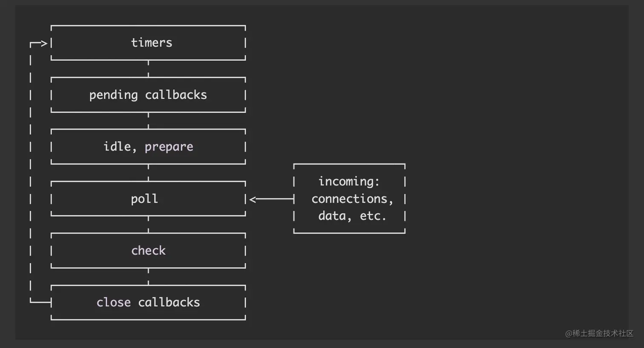
Task: Click the incoming: text line
Action: pyautogui.click(x=349, y=182)
